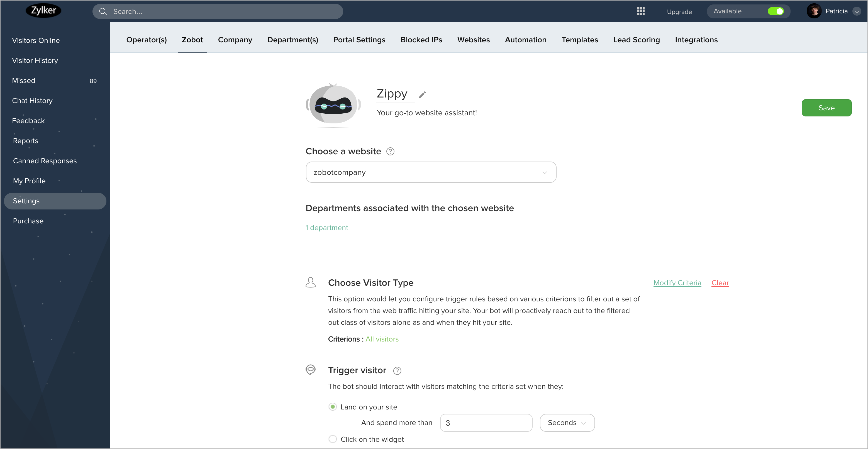The image size is (868, 449).
Task: Click the Modify Criteria link
Action: (x=677, y=283)
